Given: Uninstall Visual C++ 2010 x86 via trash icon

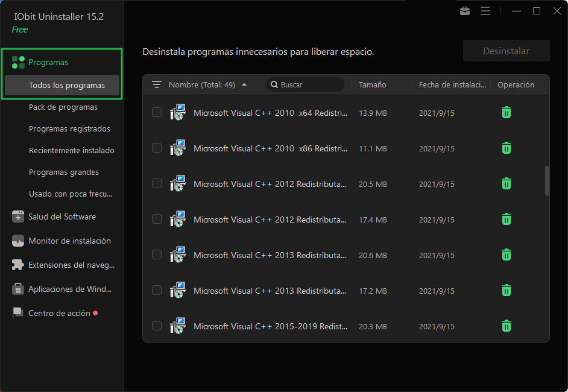Looking at the screenshot, I should click(506, 148).
